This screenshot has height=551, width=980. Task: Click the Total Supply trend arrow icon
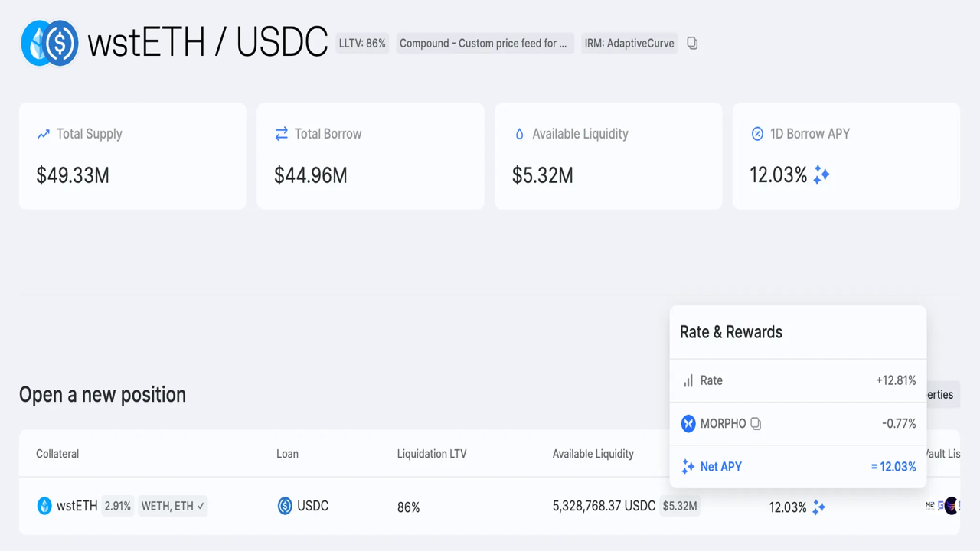[44, 134]
